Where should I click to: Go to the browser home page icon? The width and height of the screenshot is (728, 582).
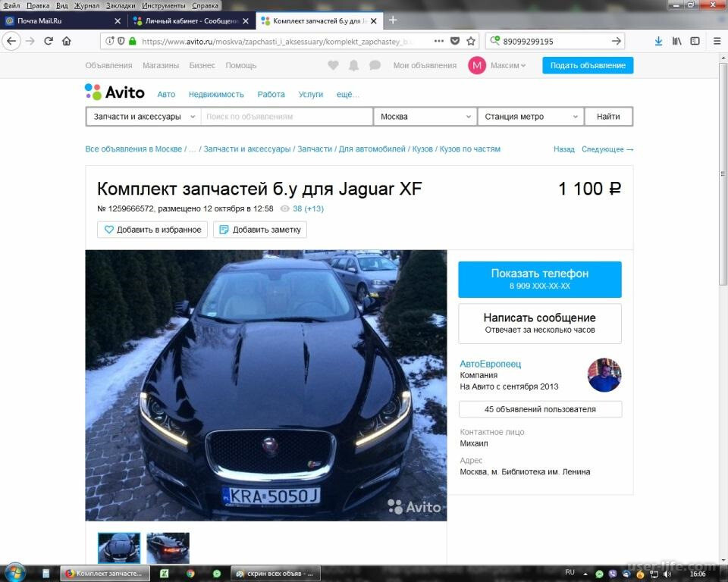(x=67, y=41)
